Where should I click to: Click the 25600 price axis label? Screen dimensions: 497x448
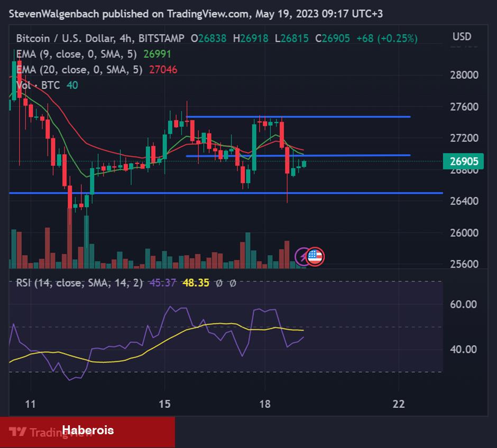pyautogui.click(x=464, y=264)
